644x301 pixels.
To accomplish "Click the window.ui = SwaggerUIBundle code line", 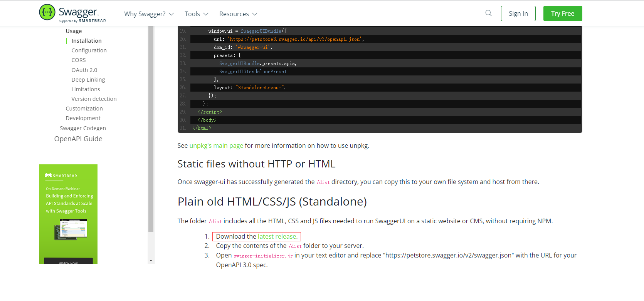I will tap(247, 31).
